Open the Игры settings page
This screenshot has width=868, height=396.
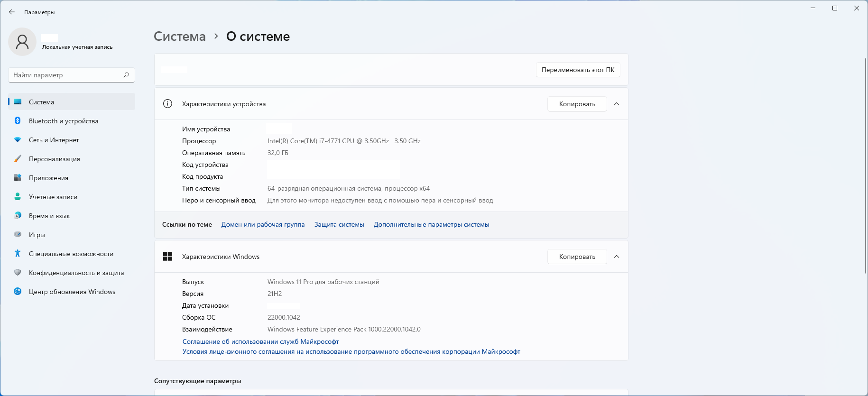[72, 235]
